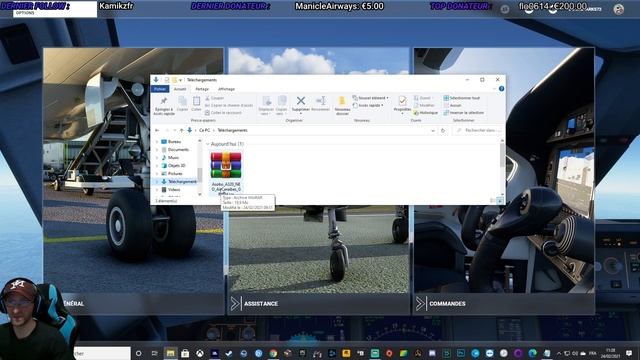This screenshot has width=640, height=360.
Task: Click the back arrow in Explorer
Action: pos(157,130)
